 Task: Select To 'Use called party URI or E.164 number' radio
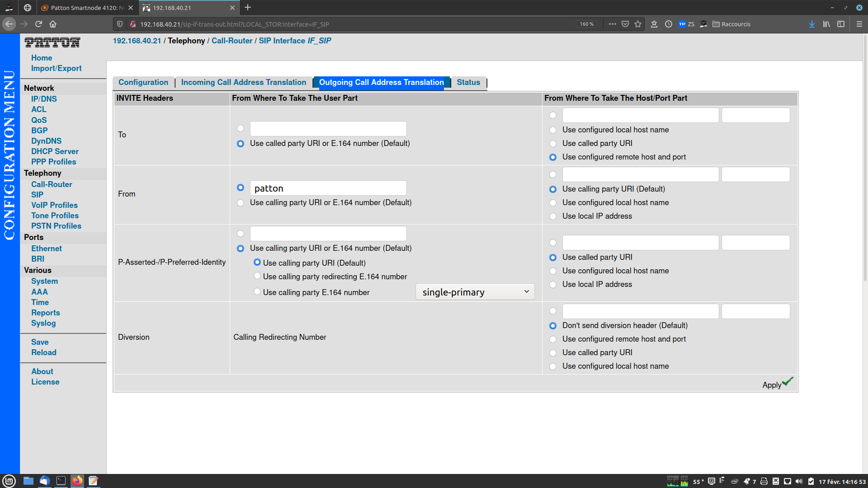(x=241, y=144)
